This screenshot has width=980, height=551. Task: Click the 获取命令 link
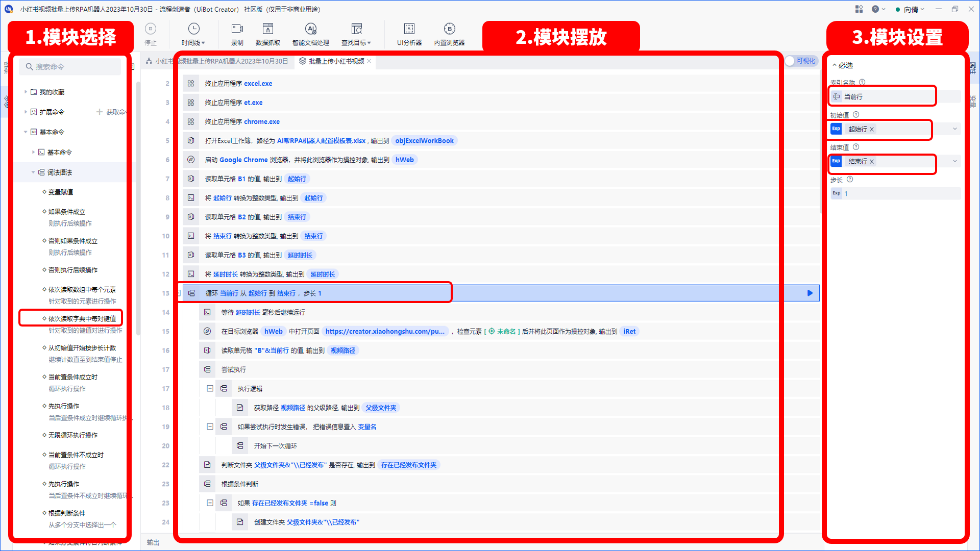(x=111, y=112)
